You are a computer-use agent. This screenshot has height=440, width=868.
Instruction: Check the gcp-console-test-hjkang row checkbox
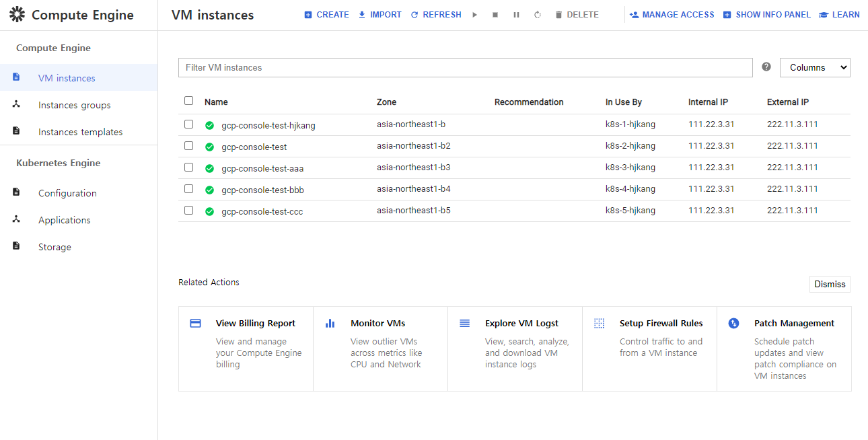tap(188, 124)
